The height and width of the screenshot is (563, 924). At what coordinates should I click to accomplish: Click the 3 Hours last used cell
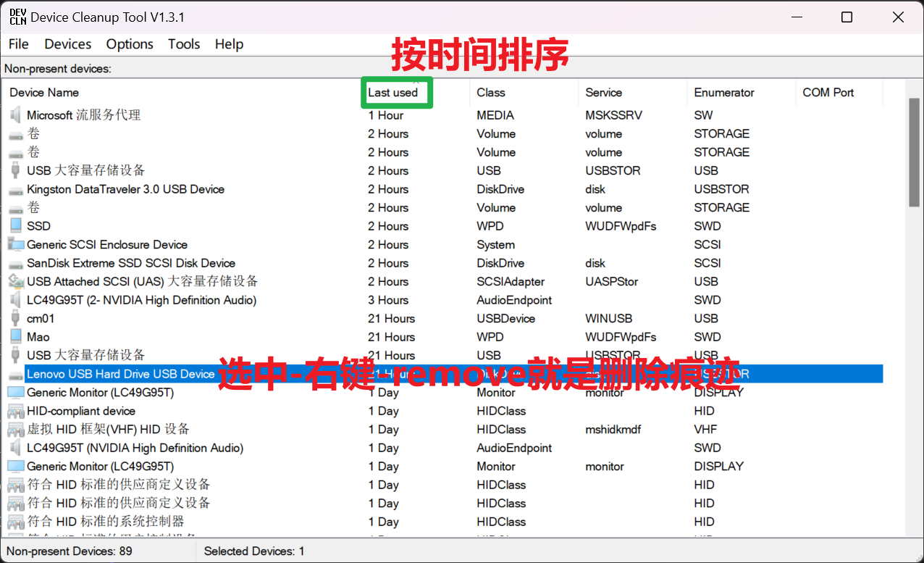[x=388, y=300]
